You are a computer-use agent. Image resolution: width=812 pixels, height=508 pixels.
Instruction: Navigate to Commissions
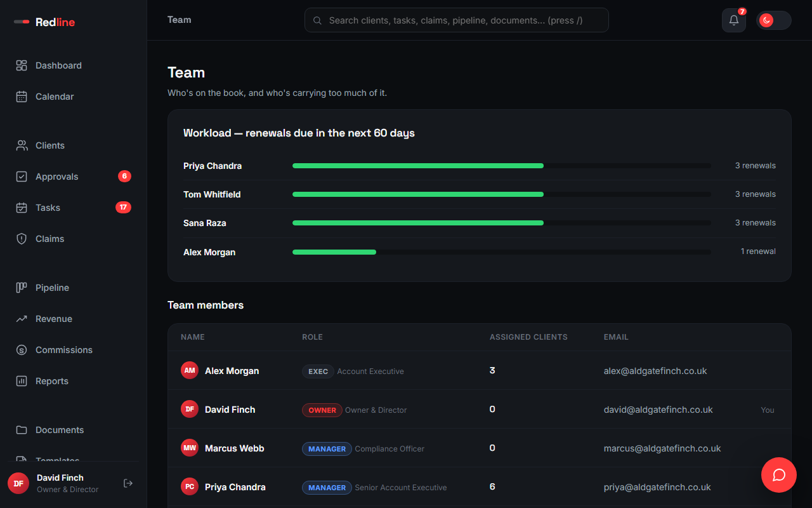(74, 350)
